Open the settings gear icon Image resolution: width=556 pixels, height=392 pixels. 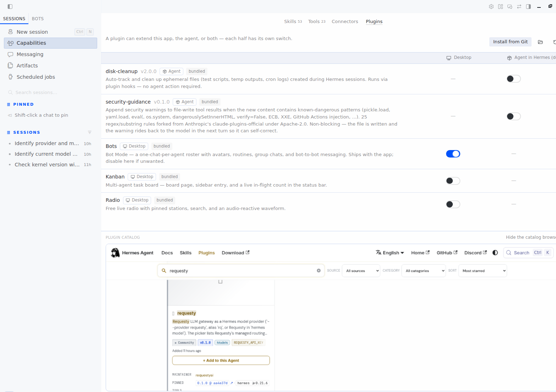pyautogui.click(x=491, y=6)
